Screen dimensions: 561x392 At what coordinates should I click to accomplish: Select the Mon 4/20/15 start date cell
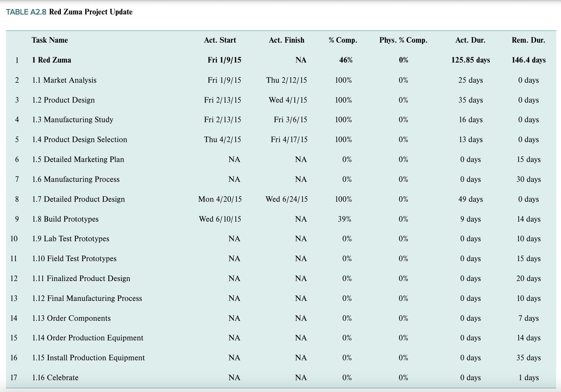point(220,199)
